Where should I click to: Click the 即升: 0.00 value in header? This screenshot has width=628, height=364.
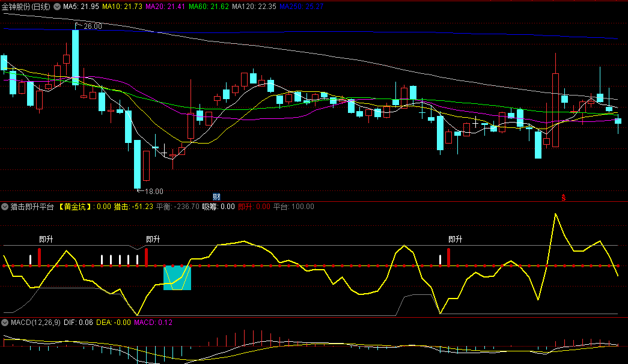coord(254,207)
